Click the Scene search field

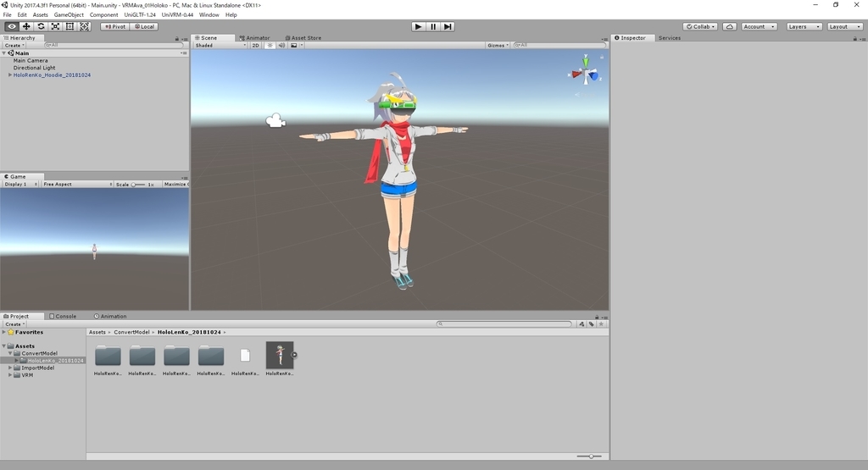pyautogui.click(x=558, y=46)
